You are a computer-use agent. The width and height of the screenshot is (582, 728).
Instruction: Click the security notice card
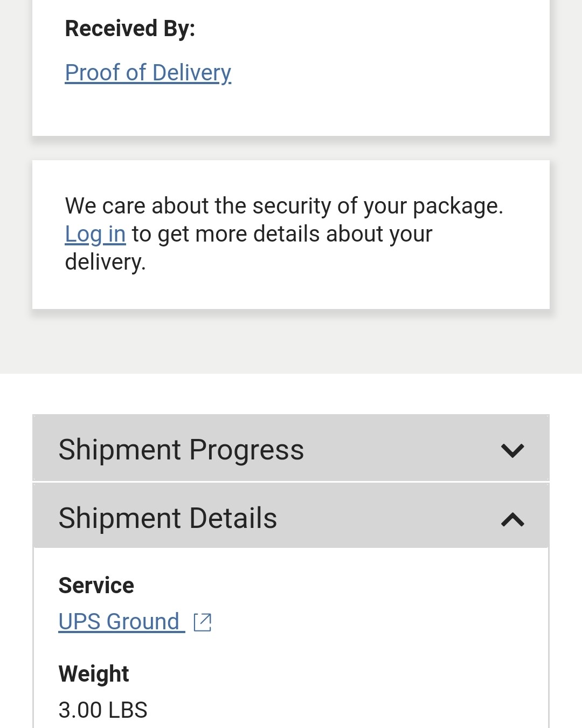291,235
